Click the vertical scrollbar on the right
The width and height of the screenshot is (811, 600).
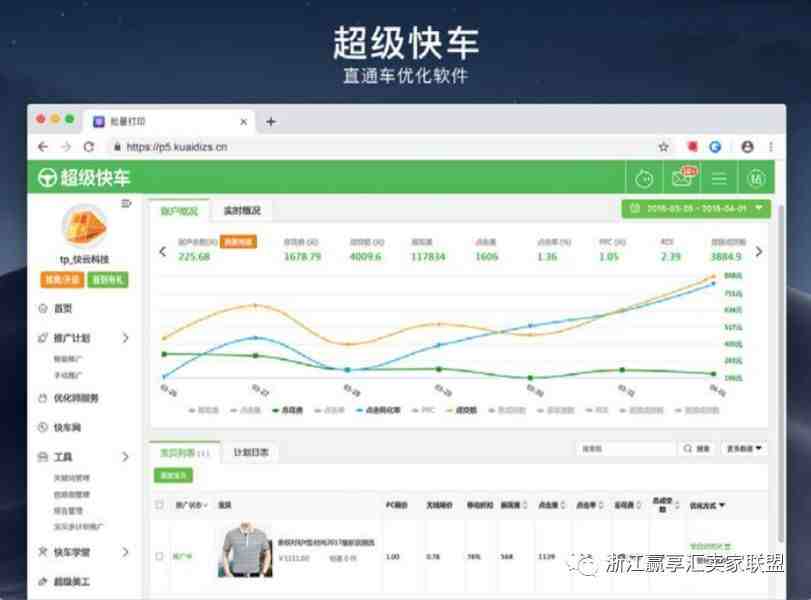click(x=780, y=372)
